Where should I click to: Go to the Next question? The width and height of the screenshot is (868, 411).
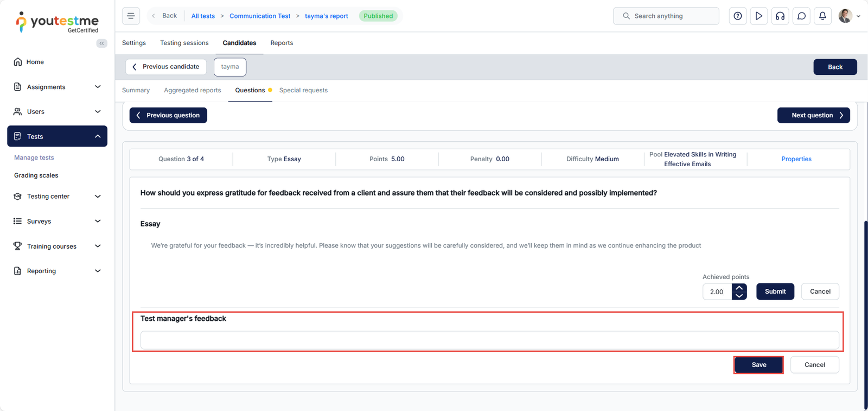pyautogui.click(x=813, y=115)
